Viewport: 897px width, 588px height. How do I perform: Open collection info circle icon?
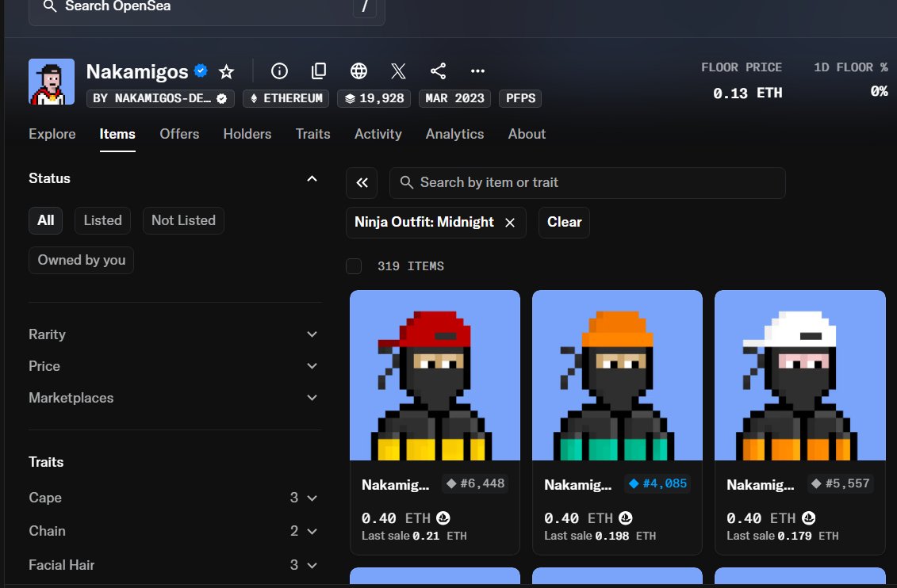[279, 71]
